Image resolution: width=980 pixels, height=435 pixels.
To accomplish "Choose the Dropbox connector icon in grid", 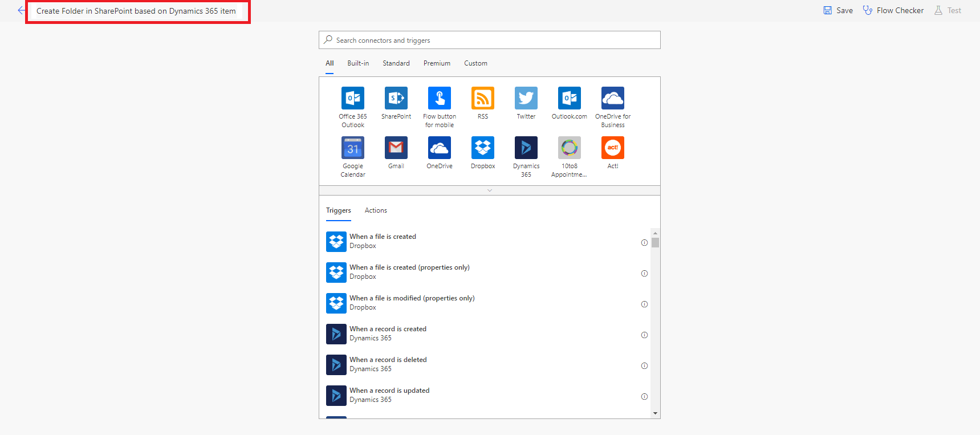I will point(483,148).
